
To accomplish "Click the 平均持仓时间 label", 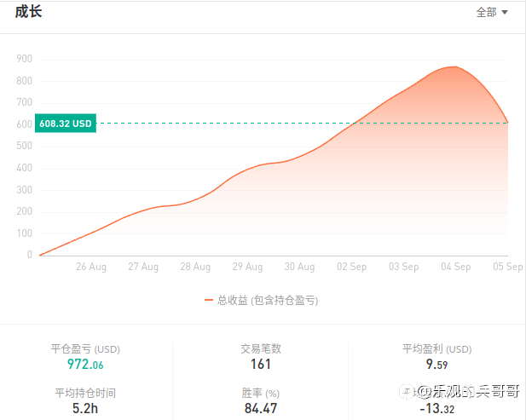I will (x=85, y=393).
